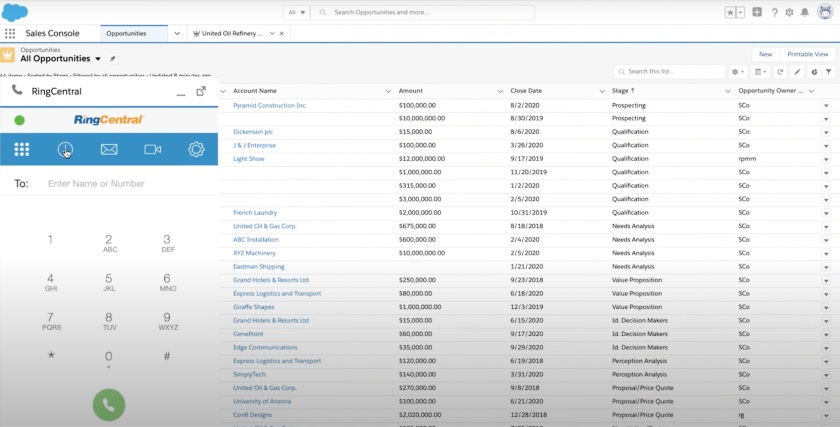Click the green RingCentral presence status dot

point(20,120)
